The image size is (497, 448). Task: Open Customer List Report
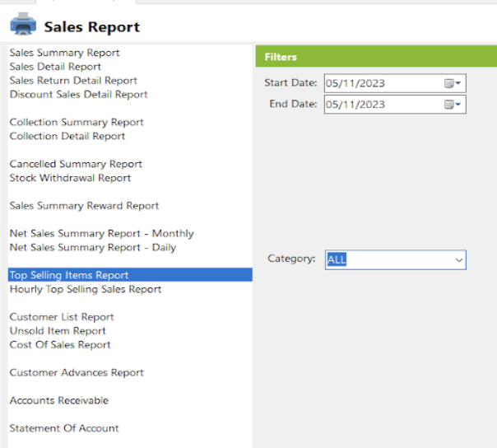point(62,317)
